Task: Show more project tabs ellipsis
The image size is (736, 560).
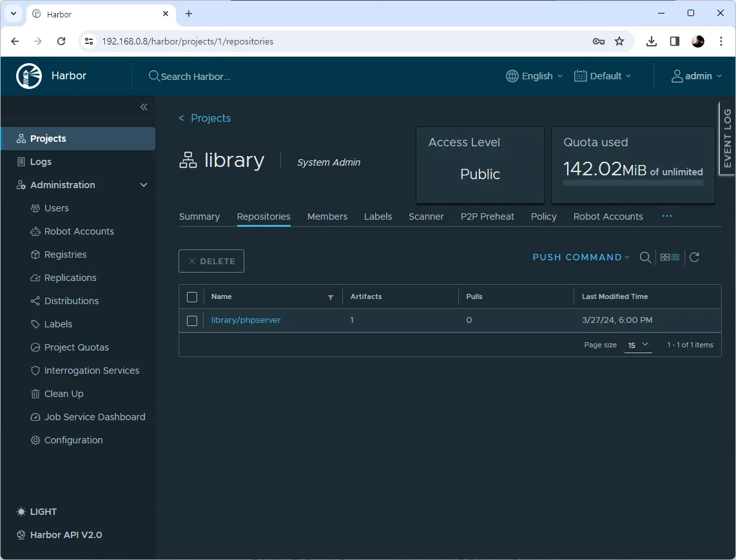Action: pos(666,216)
